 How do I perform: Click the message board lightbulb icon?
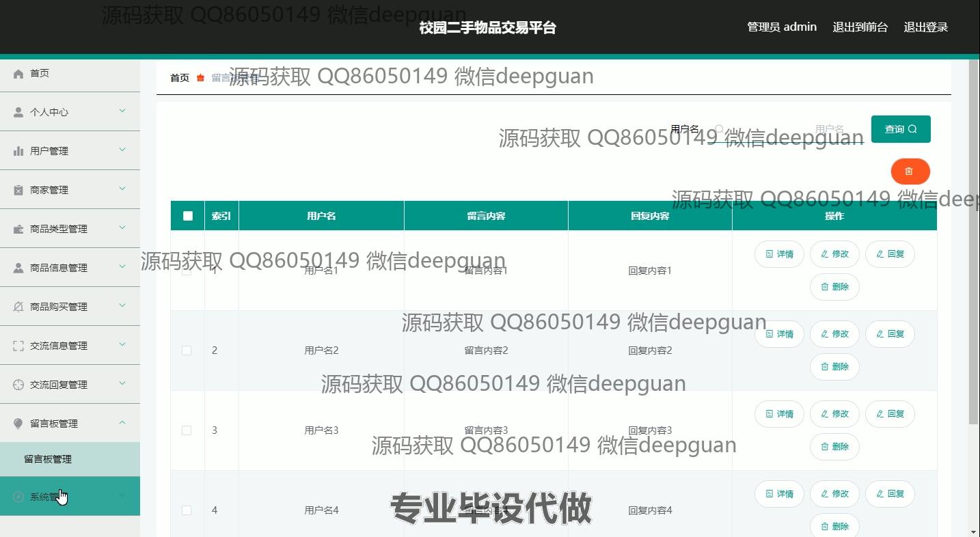[18, 424]
